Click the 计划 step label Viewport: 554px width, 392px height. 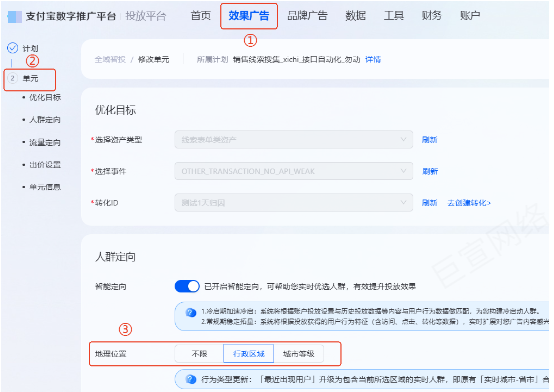pos(30,48)
